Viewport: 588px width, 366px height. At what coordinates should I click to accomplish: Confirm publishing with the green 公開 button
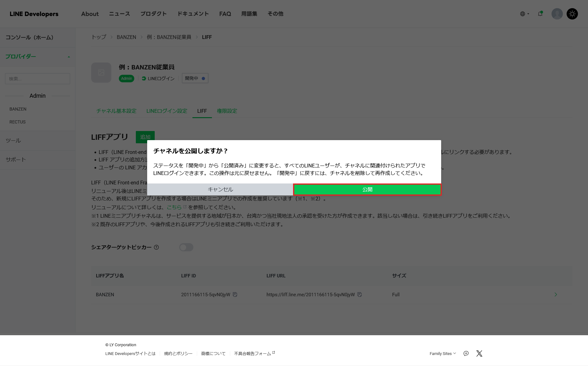pyautogui.click(x=367, y=189)
